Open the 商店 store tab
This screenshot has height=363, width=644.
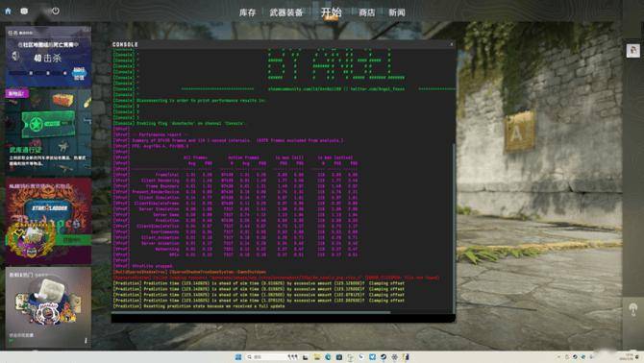point(367,12)
